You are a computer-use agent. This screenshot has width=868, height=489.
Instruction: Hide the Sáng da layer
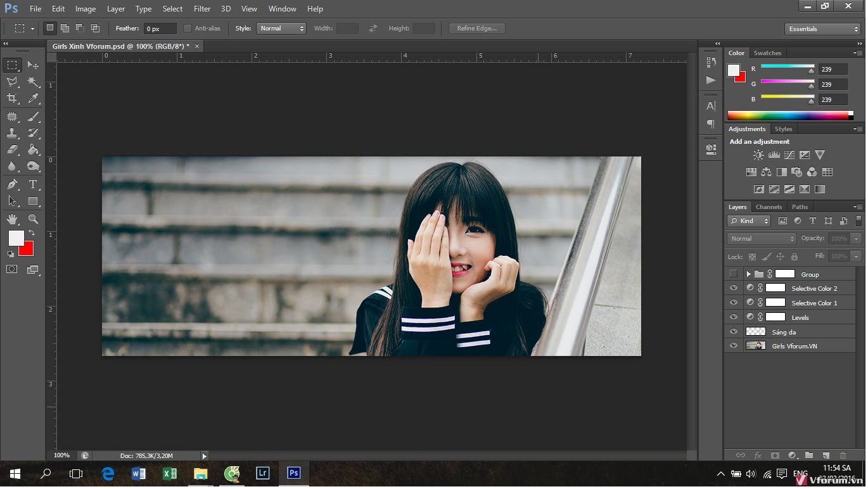point(734,331)
